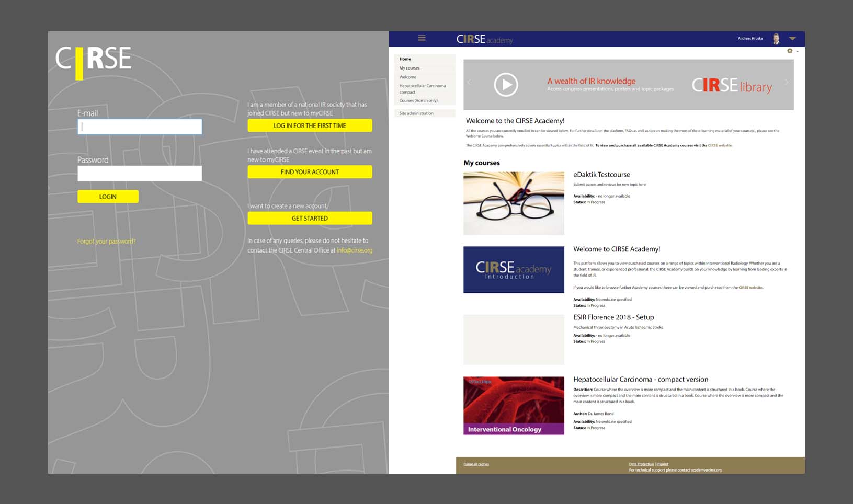Click CIRSE academy Introduction thumbnail

(x=514, y=270)
